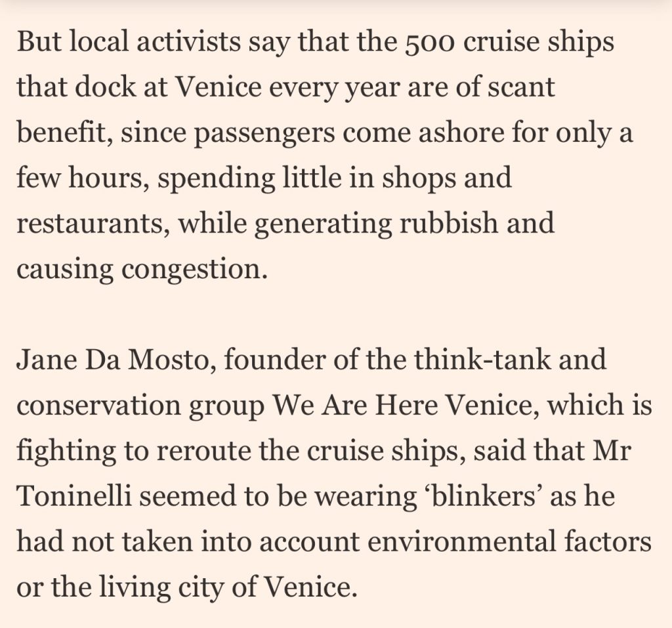672x628 pixels.
Task: Click the word 'think-tank' in second paragraph
Action: 483,359
